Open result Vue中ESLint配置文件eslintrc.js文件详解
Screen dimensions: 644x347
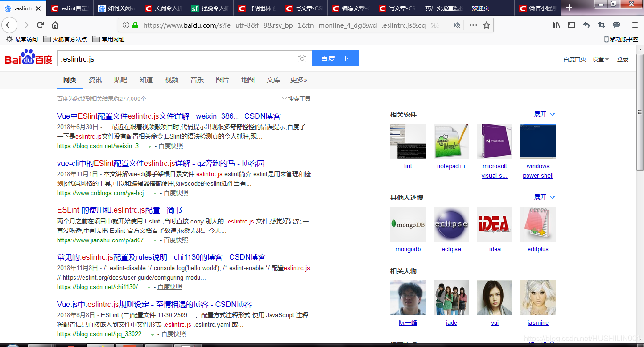(x=169, y=116)
